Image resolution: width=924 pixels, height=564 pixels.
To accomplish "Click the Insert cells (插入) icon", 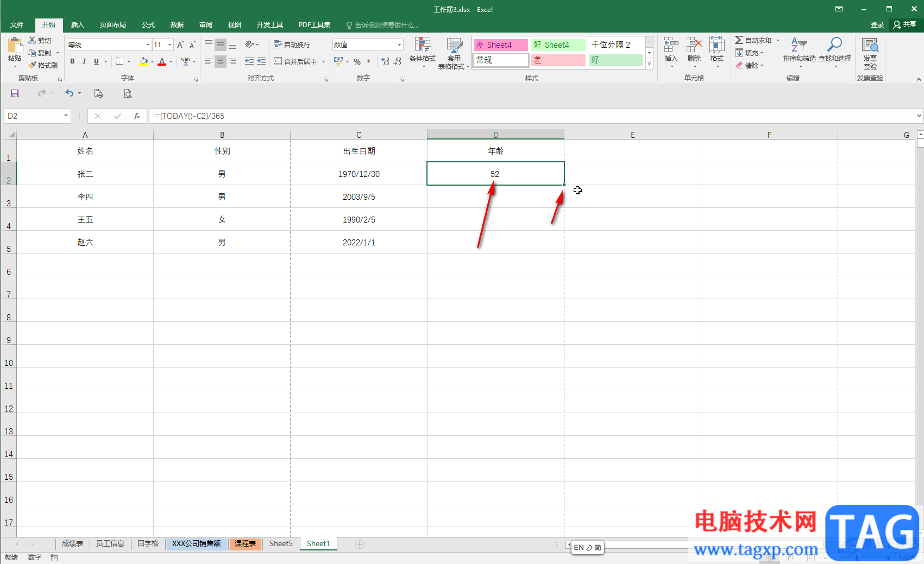I will [671, 45].
